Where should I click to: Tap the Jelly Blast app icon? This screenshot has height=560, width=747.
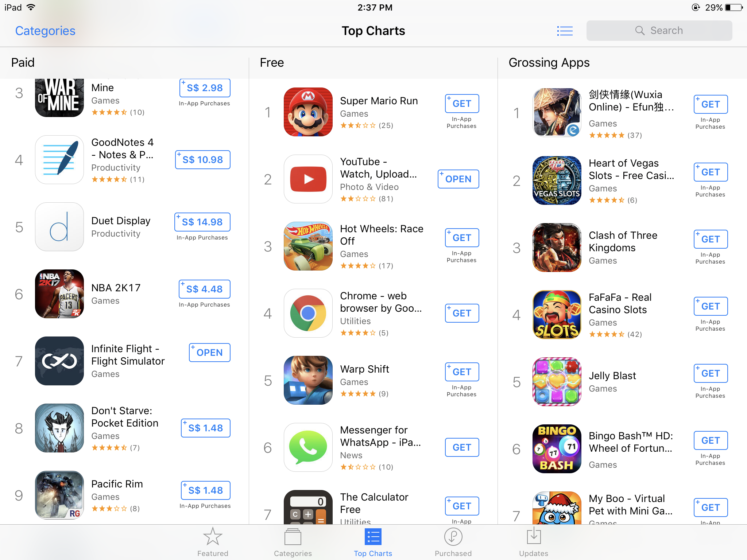pyautogui.click(x=557, y=382)
